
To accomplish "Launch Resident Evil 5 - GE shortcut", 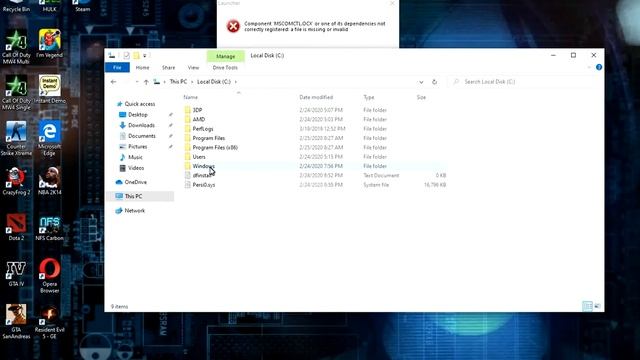I will pos(49,322).
